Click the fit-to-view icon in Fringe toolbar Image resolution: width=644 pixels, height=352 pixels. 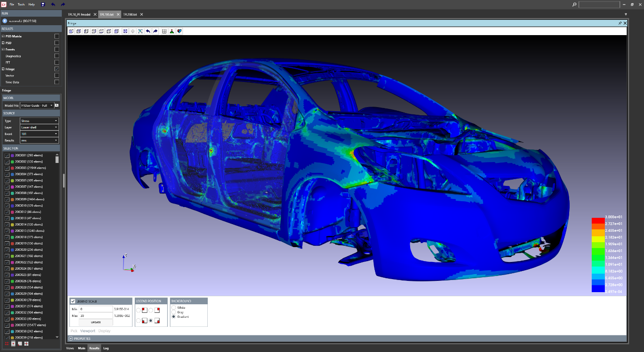pyautogui.click(x=125, y=31)
